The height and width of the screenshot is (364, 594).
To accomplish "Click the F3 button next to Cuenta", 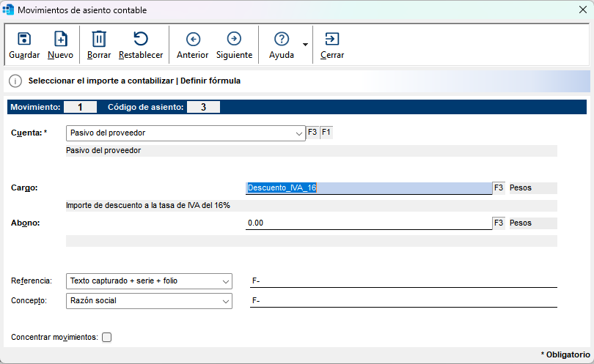I will click(312, 133).
